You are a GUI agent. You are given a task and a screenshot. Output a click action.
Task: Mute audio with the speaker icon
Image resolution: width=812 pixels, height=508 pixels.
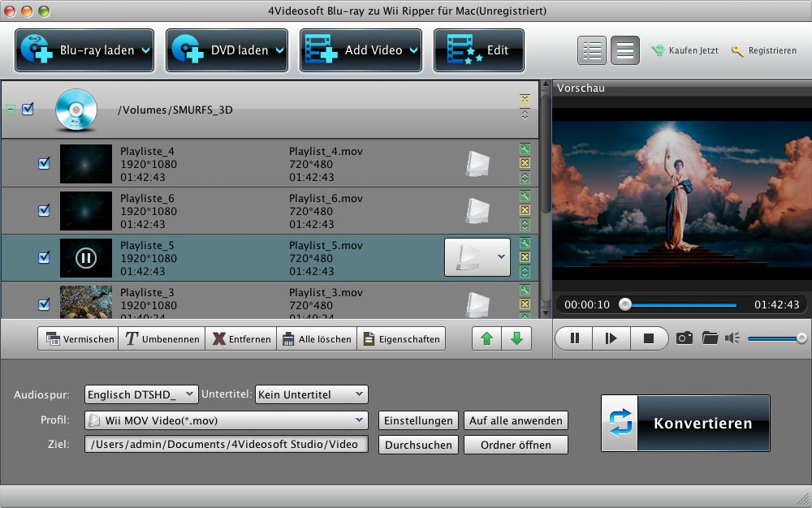[732, 338]
